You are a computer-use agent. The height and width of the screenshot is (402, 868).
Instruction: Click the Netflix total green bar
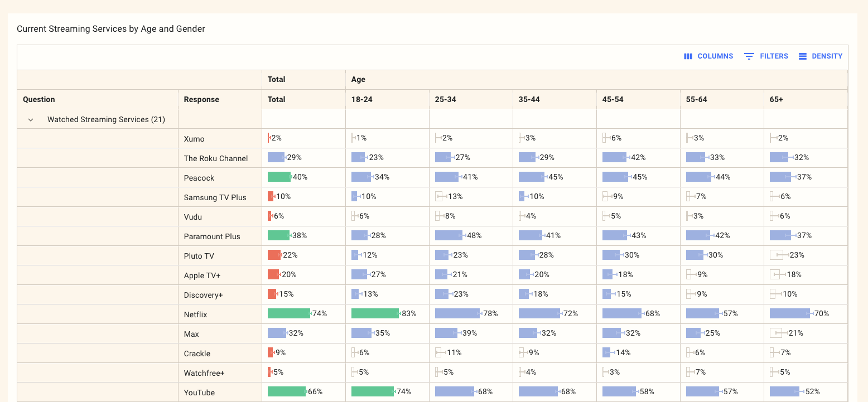(288, 313)
